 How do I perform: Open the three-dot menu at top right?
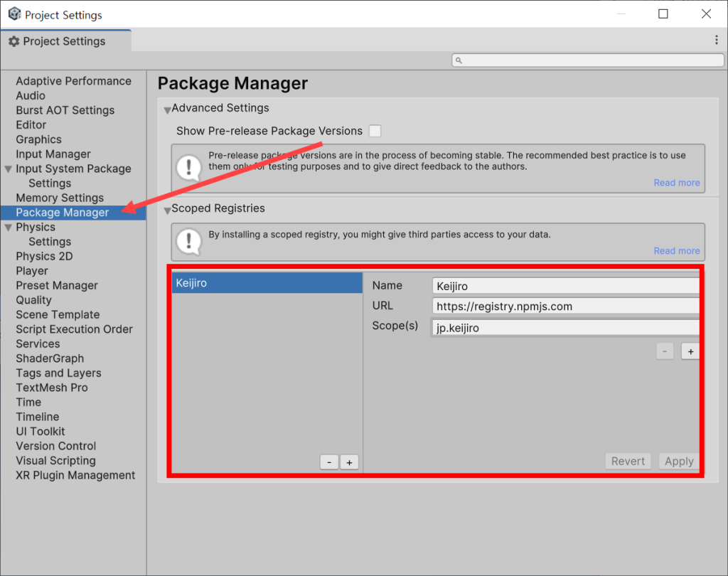[717, 40]
